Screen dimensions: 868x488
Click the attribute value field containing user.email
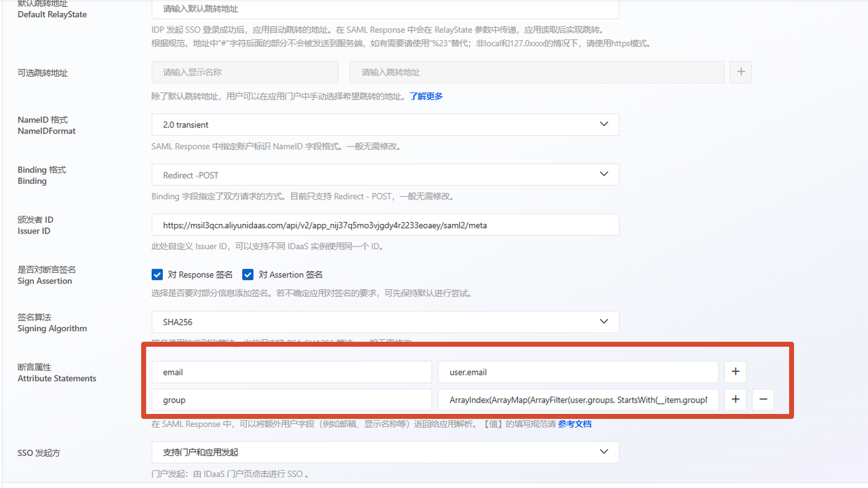tap(578, 372)
